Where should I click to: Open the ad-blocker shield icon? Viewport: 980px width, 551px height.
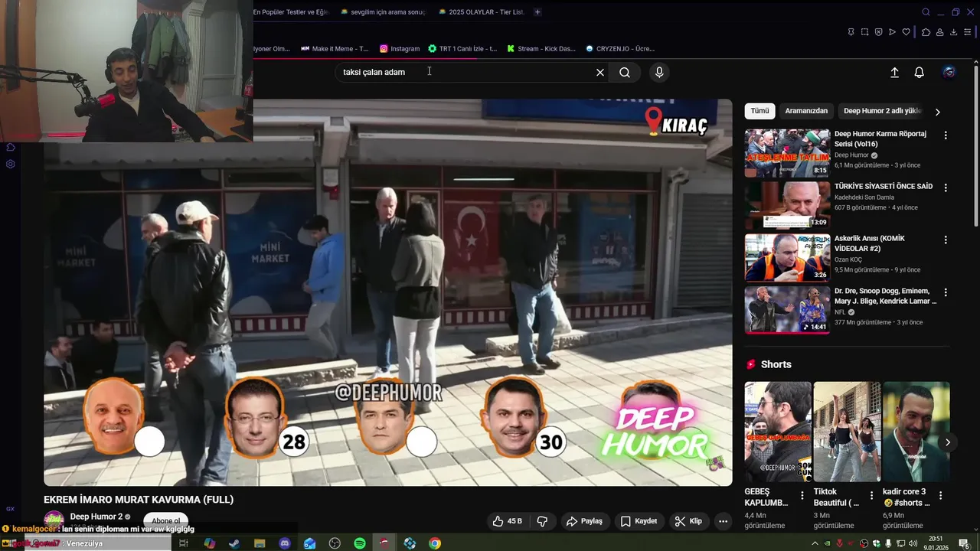(x=878, y=32)
